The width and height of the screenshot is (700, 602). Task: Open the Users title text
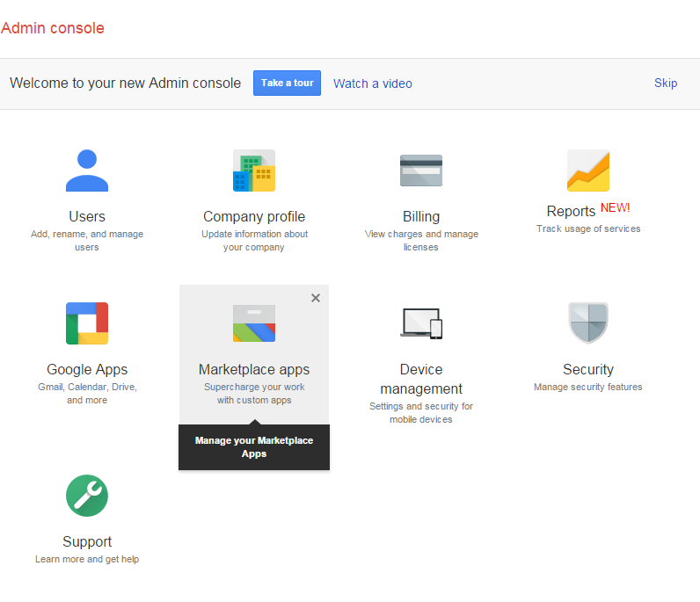pyautogui.click(x=87, y=216)
